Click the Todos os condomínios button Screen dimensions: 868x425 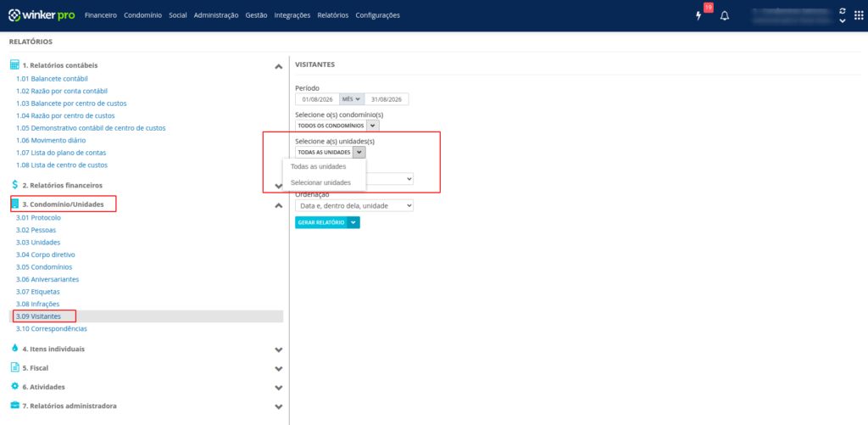tap(331, 126)
